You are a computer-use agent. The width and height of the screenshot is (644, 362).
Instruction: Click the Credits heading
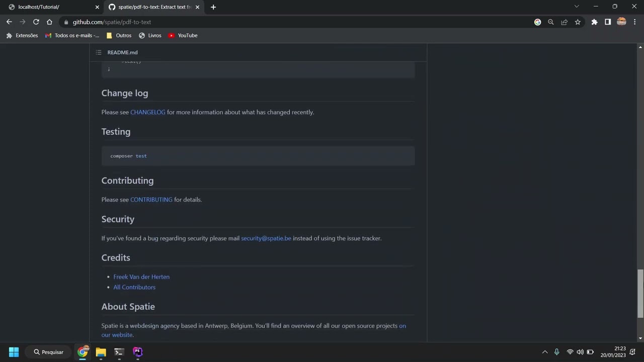point(116,257)
